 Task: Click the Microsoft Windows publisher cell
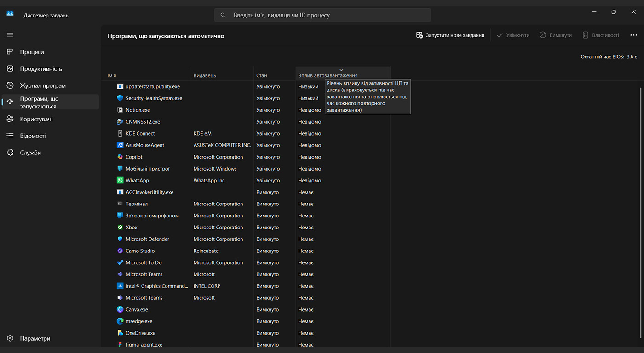(x=215, y=169)
